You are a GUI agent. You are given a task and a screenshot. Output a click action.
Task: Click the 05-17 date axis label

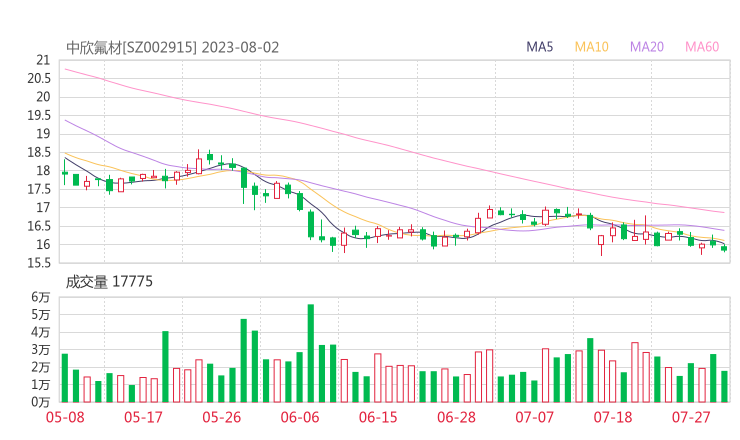pyautogui.click(x=143, y=417)
